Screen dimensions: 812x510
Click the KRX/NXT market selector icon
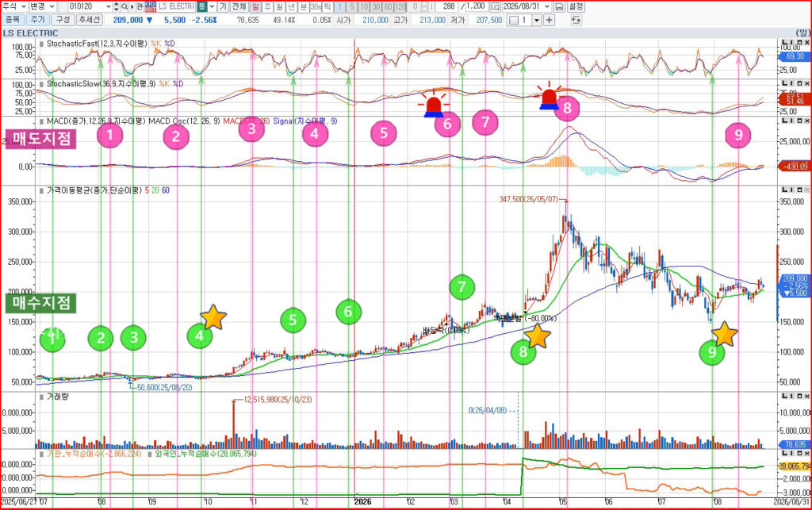point(150,6)
